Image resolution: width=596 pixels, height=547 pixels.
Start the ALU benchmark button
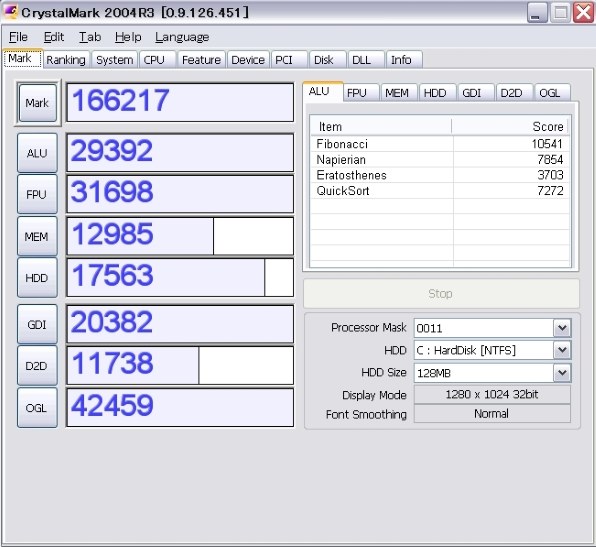pyautogui.click(x=37, y=153)
